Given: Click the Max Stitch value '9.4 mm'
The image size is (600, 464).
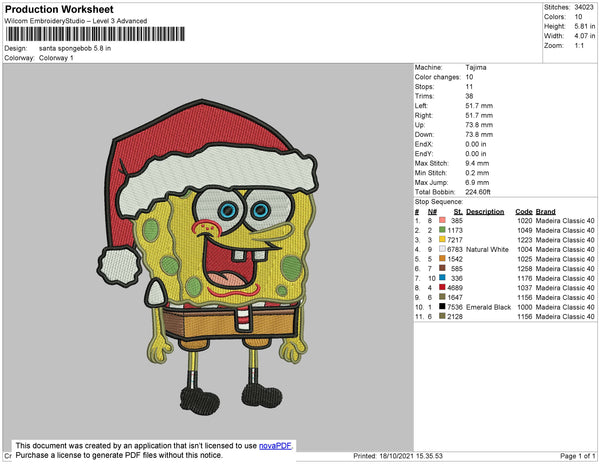Looking at the screenshot, I should [x=477, y=163].
